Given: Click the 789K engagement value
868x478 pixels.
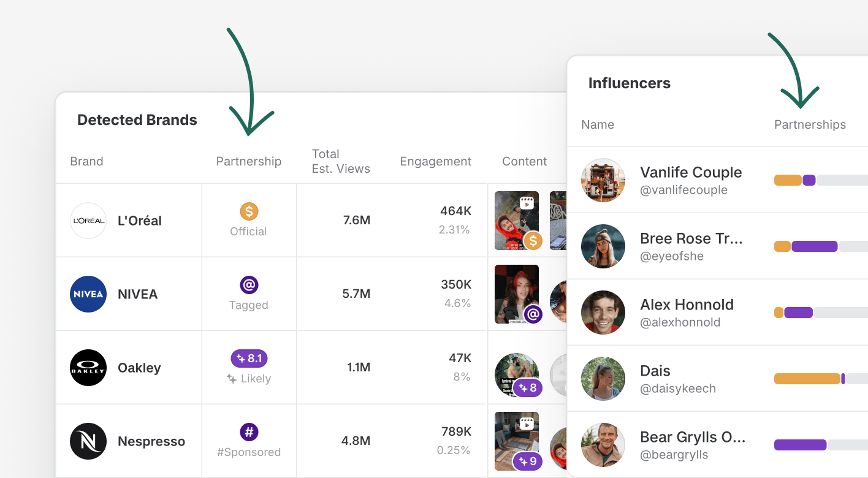Looking at the screenshot, I should click(x=455, y=432).
